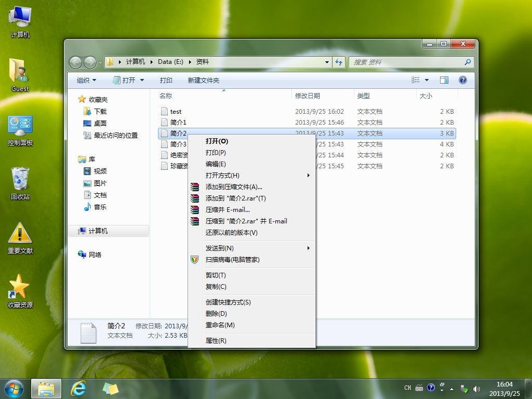The image size is (532, 399).
Task: Show hidden tray icons arrow
Action: pyautogui.click(x=451, y=389)
